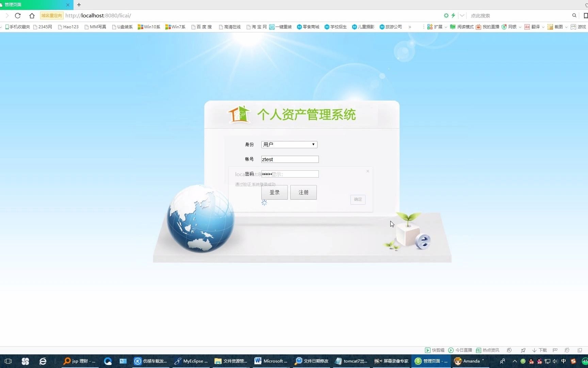This screenshot has height=368, width=588.
Task: Open the 我的直播 live streaming icon
Action: tap(479, 27)
